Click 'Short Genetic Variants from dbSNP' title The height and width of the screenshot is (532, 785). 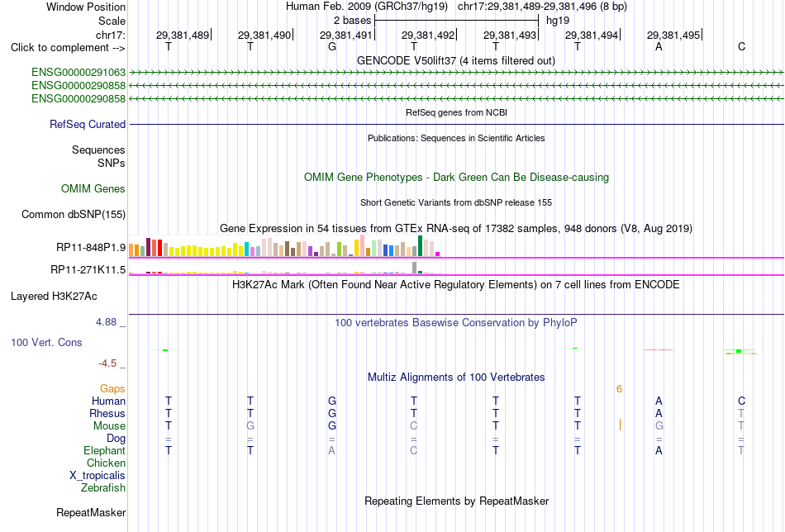[456, 202]
